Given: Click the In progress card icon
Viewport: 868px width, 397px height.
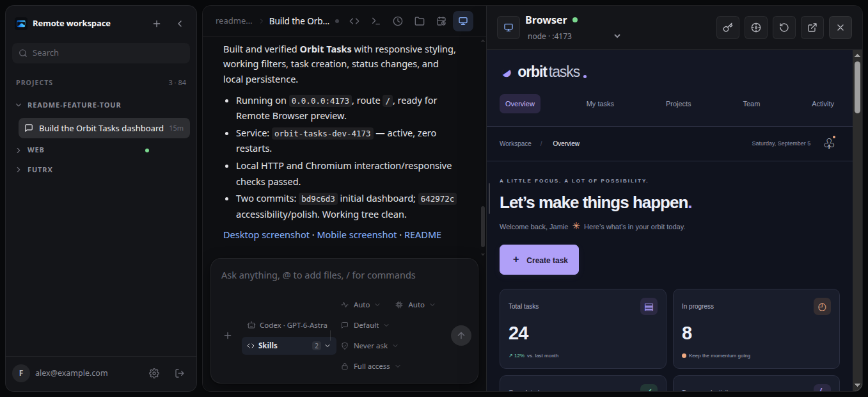Looking at the screenshot, I should (x=823, y=307).
